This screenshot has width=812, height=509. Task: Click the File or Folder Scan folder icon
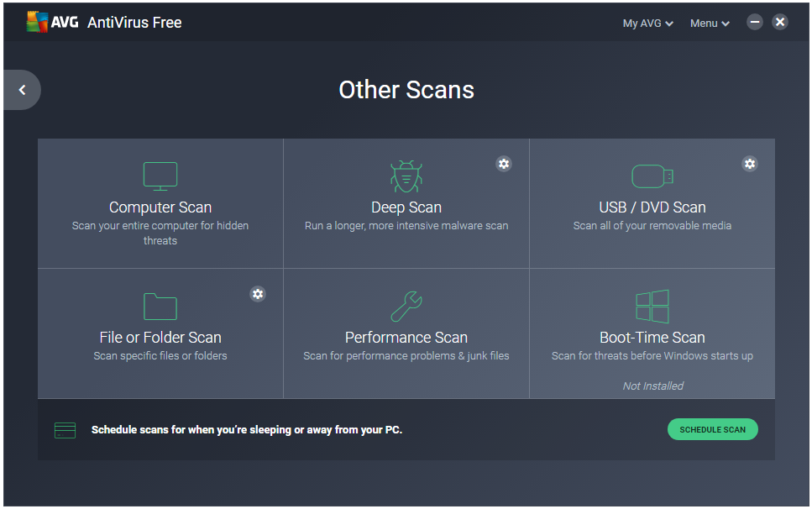pyautogui.click(x=160, y=306)
